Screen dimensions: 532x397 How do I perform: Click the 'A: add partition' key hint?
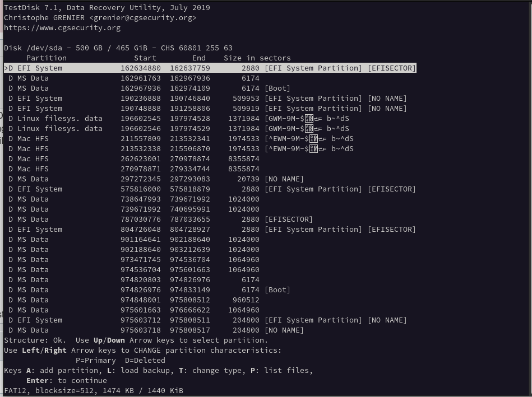64,371
